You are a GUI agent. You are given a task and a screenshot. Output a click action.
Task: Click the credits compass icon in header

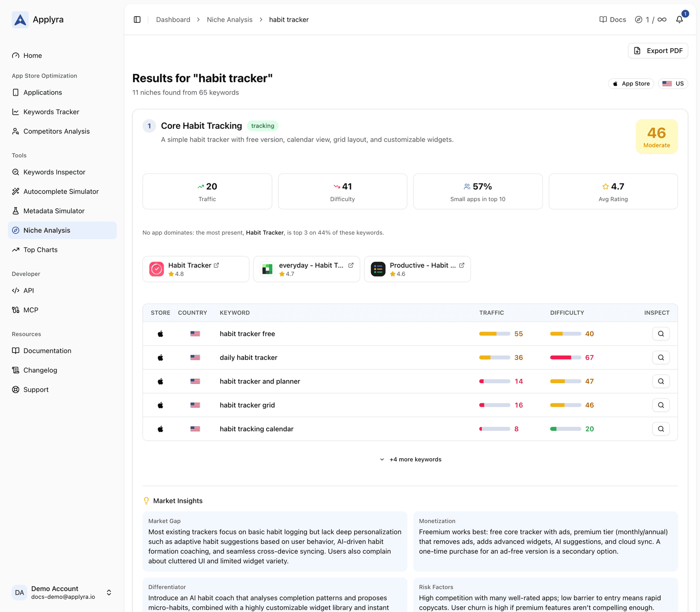point(639,20)
